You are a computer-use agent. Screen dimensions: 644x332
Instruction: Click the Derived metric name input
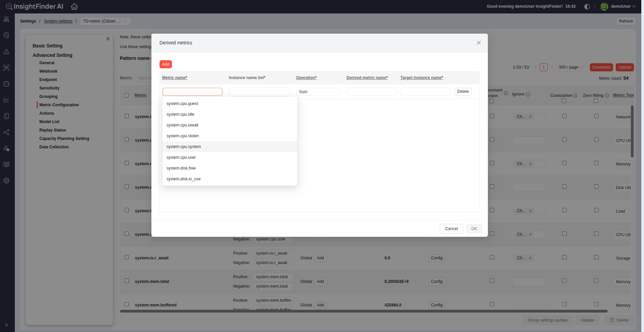point(371,92)
